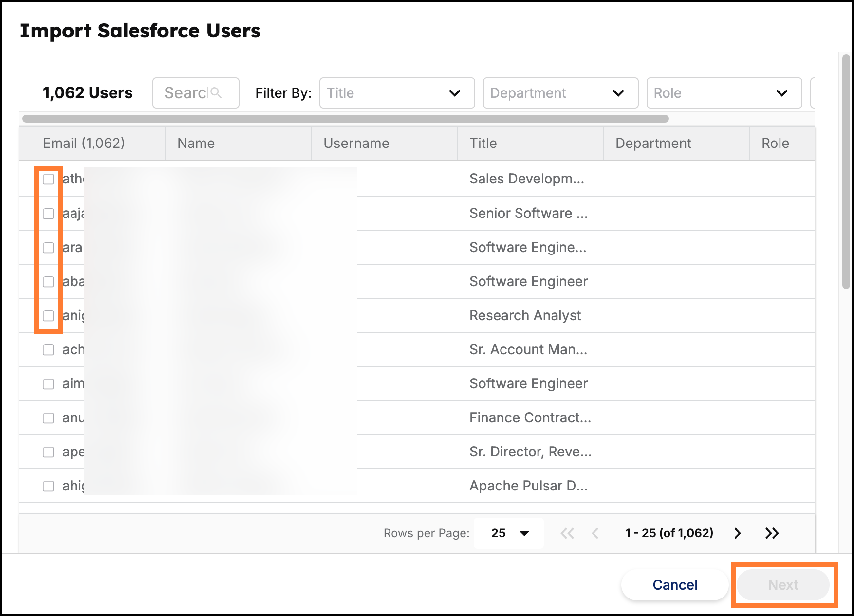This screenshot has width=854, height=616.
Task: Click the vertical scrollbar of the dialog
Action: (x=846, y=171)
